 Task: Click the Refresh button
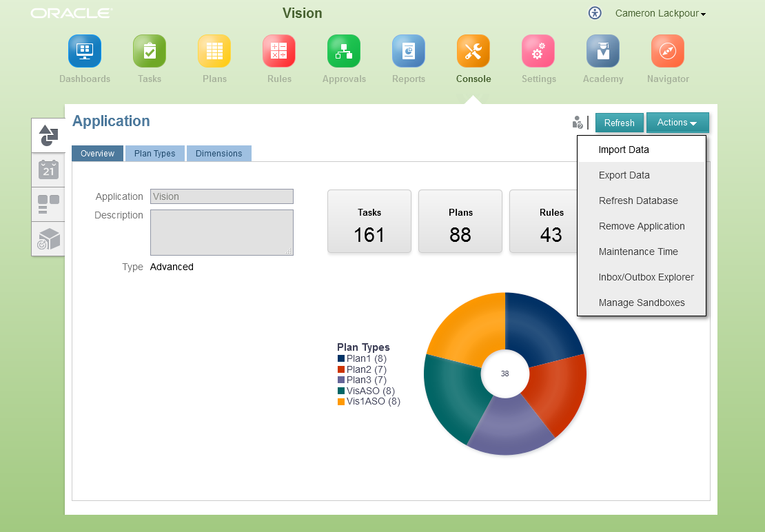point(619,123)
